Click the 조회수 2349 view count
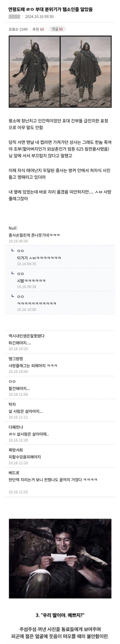The image size is (120, 644). [x=18, y=29]
